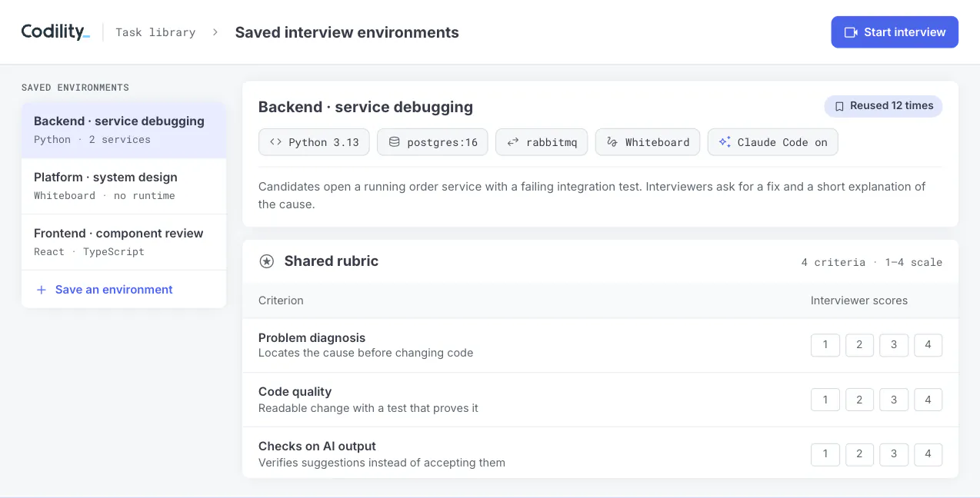Screen dimensions: 980x498
Task: Click the plus icon beside Save an environment
Action: coord(42,290)
